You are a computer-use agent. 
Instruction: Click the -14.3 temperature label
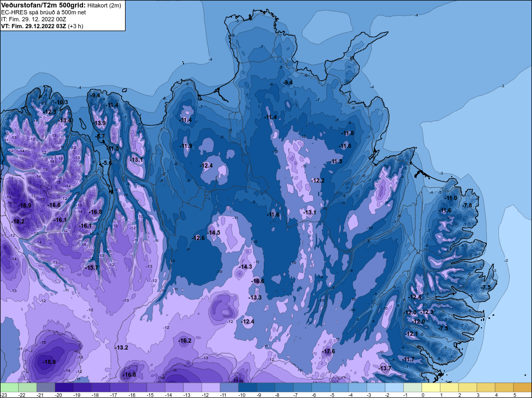click(246, 267)
